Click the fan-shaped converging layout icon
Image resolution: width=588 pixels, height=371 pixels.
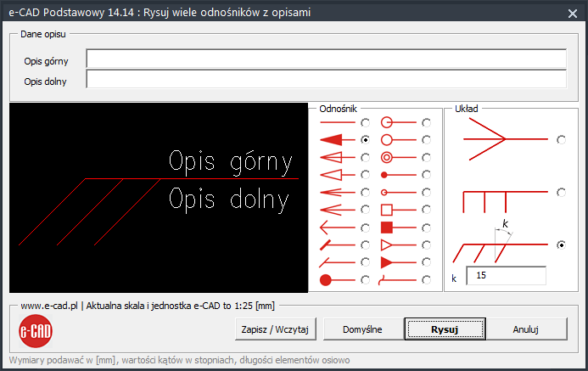[x=506, y=139]
